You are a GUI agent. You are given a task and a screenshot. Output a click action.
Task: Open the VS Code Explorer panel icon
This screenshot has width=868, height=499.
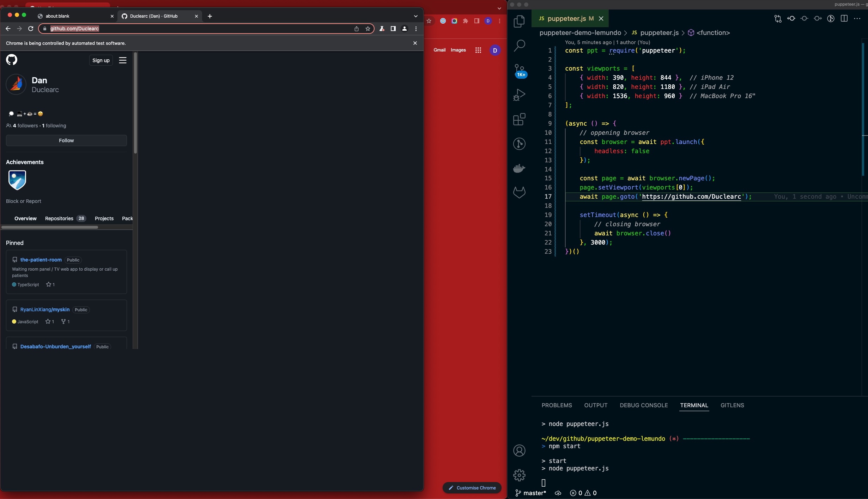(x=519, y=21)
